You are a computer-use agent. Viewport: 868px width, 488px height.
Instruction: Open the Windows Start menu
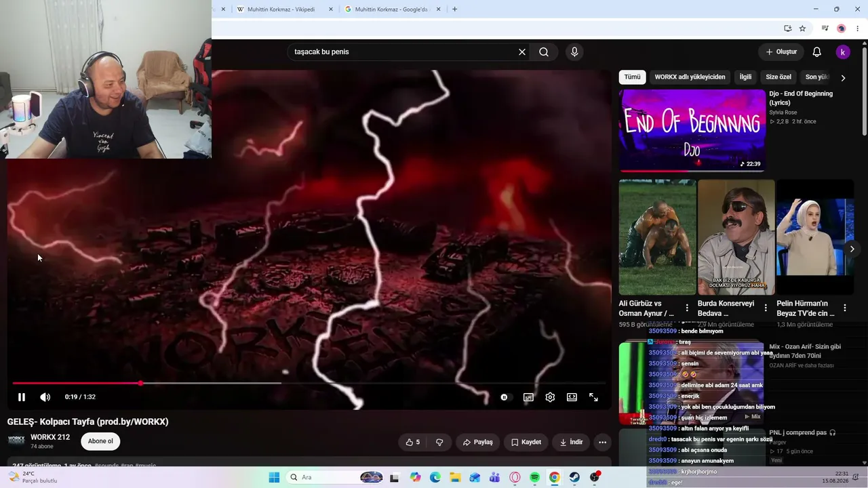pyautogui.click(x=274, y=477)
